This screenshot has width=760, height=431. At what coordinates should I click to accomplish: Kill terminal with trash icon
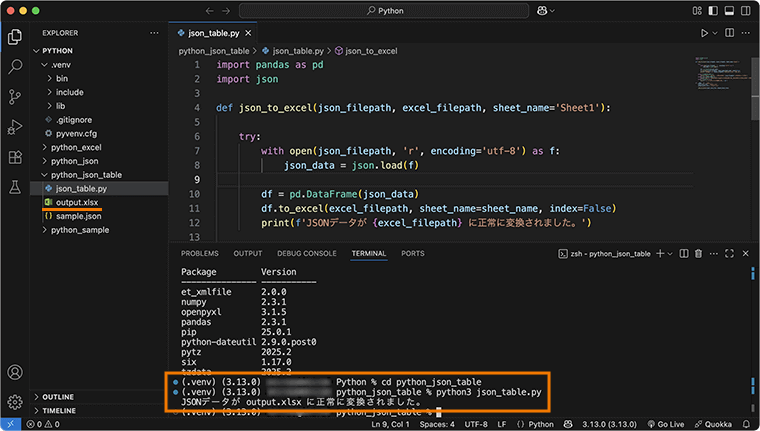[x=698, y=254]
